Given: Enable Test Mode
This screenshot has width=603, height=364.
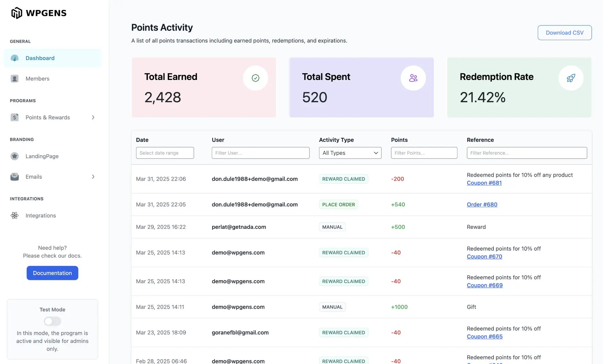Looking at the screenshot, I should (52, 321).
